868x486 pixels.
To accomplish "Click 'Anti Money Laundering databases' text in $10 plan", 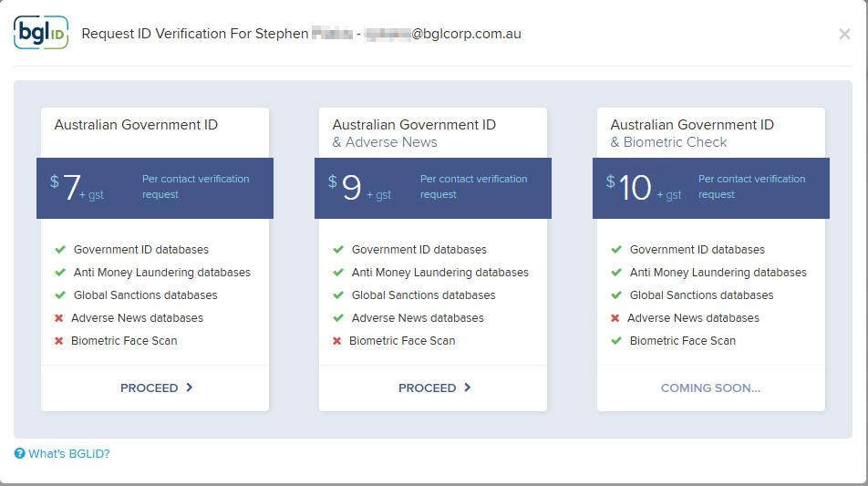I will [x=718, y=273].
